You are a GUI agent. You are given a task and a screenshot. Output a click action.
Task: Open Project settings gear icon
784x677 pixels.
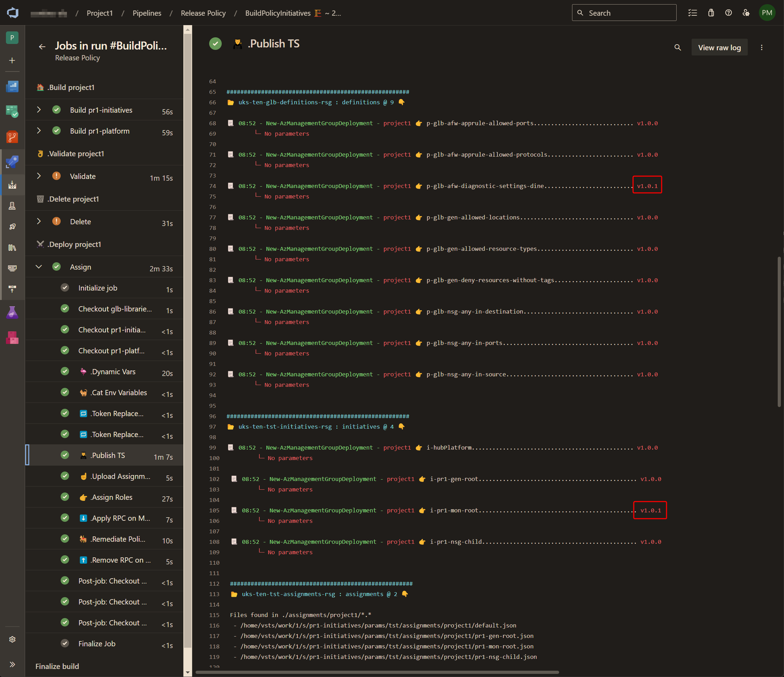(12, 639)
